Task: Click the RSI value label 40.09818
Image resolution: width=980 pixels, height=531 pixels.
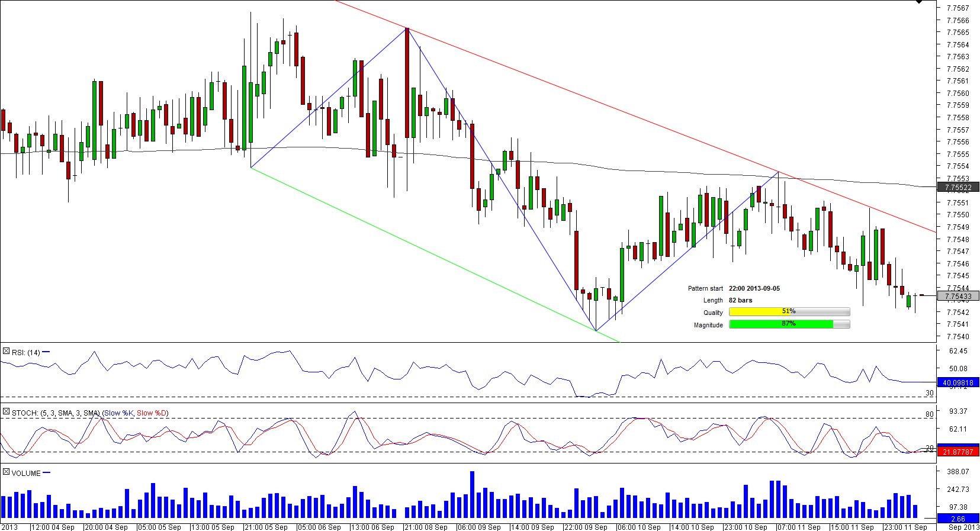Action: [958, 383]
